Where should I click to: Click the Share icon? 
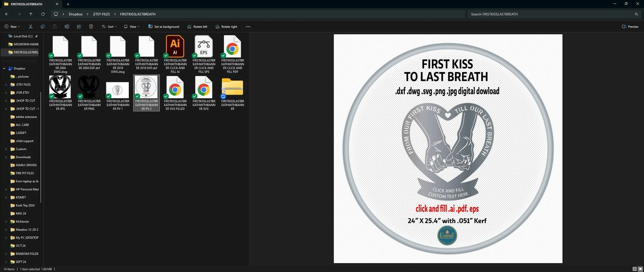click(79, 27)
